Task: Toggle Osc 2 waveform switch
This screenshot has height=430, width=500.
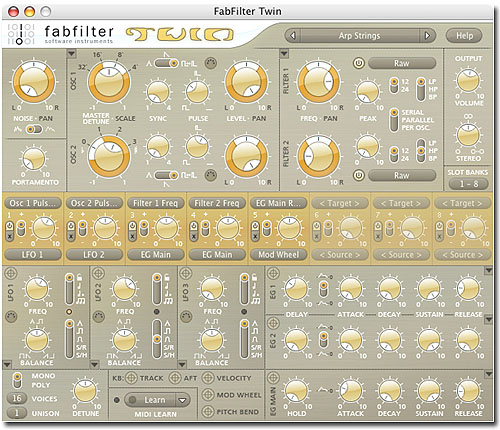Action: pyautogui.click(x=167, y=175)
